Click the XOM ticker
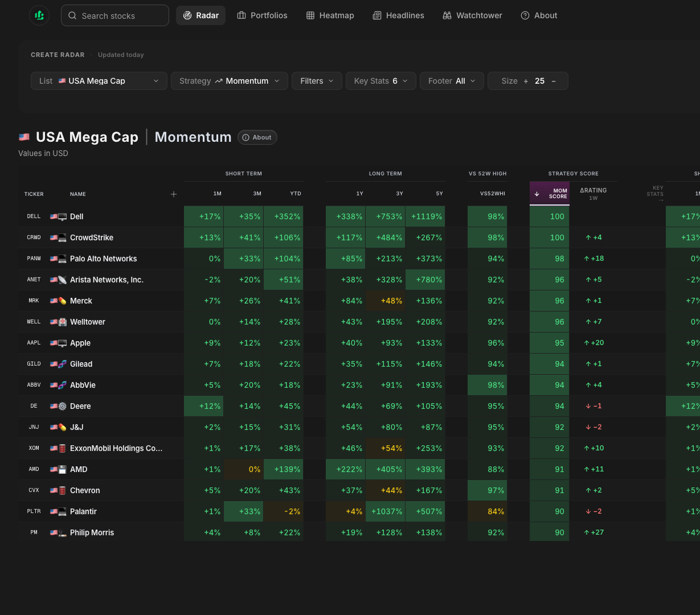Image resolution: width=700 pixels, height=615 pixels. [34, 448]
